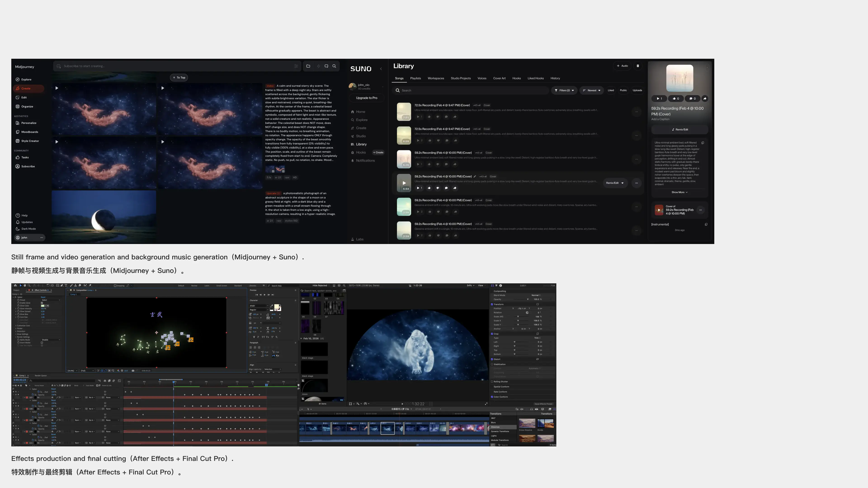
Task: Open the Saber Preset Select dropdown
Action: pos(51,300)
